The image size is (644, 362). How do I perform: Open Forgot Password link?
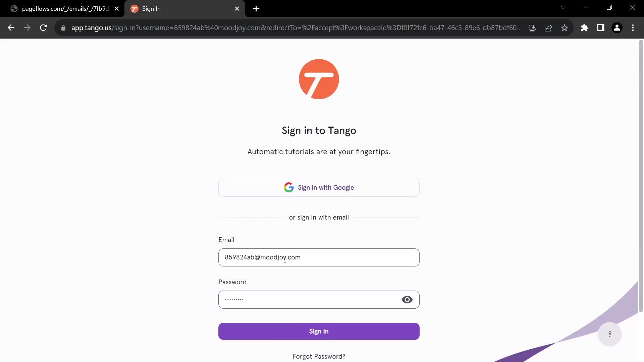319,356
